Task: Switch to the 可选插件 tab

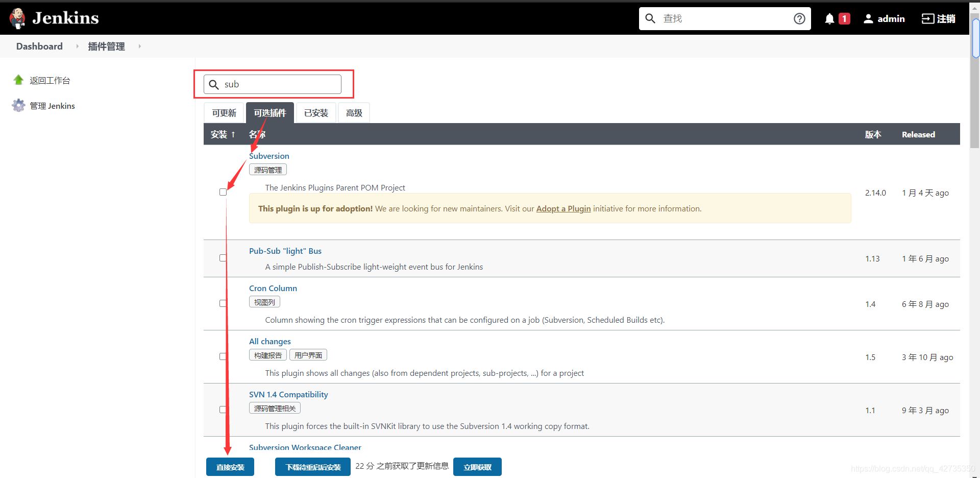Action: coord(270,113)
